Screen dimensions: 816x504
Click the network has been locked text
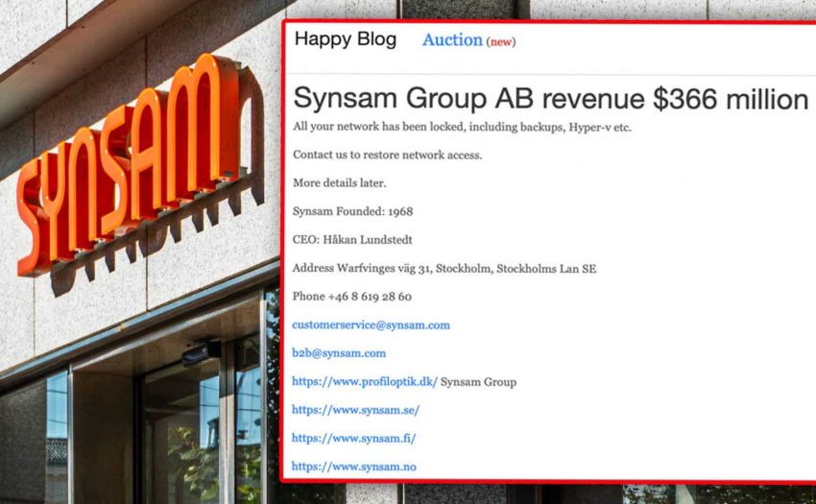462,128
